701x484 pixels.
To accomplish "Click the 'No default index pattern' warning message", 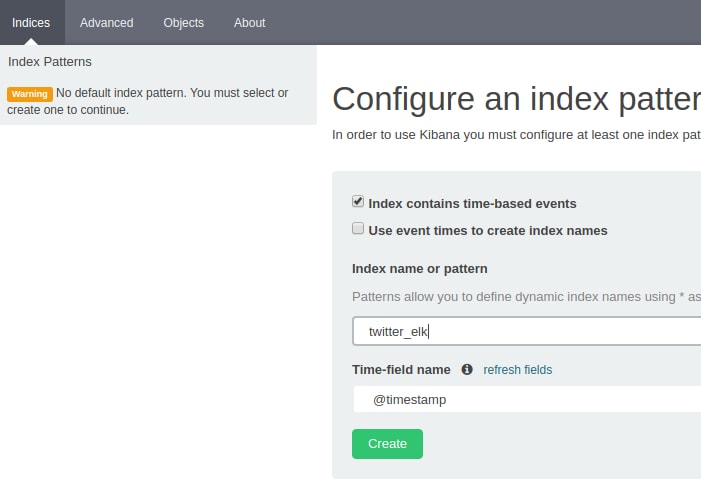I will (x=172, y=93).
